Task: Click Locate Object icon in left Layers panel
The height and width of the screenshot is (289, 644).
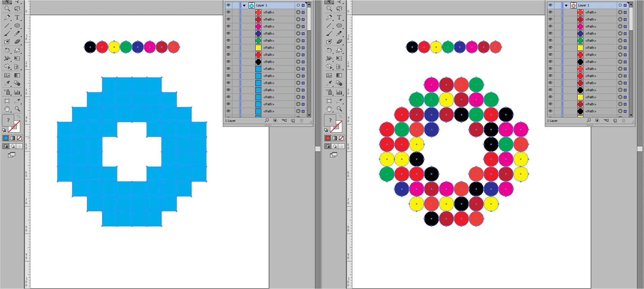Action: tap(267, 120)
